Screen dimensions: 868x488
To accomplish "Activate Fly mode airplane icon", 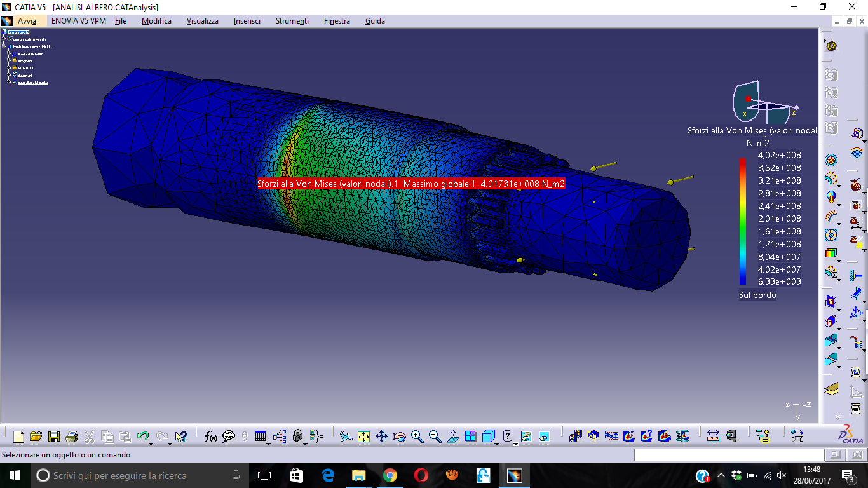I will pyautogui.click(x=346, y=437).
